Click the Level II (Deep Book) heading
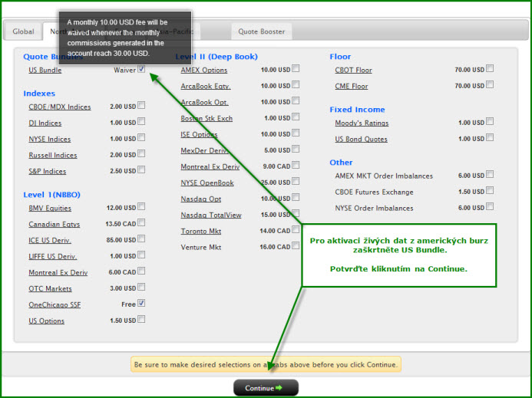The image size is (532, 398). 216,57
